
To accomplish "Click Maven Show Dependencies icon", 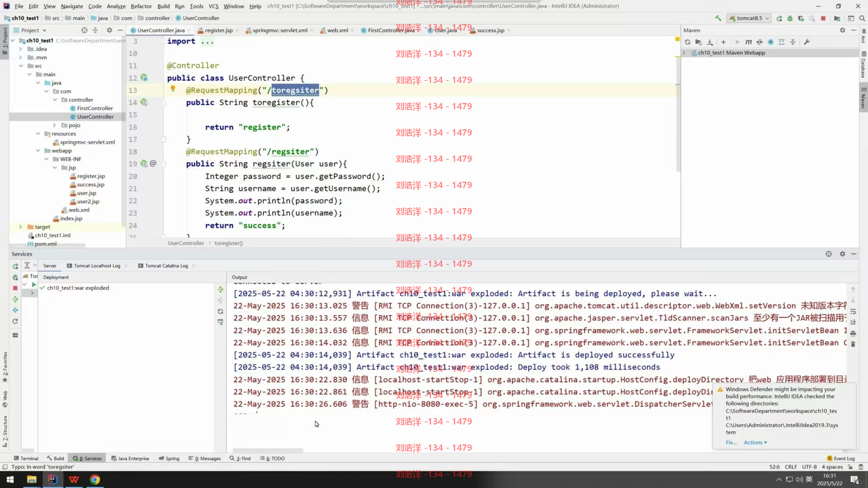I will pos(782,42).
